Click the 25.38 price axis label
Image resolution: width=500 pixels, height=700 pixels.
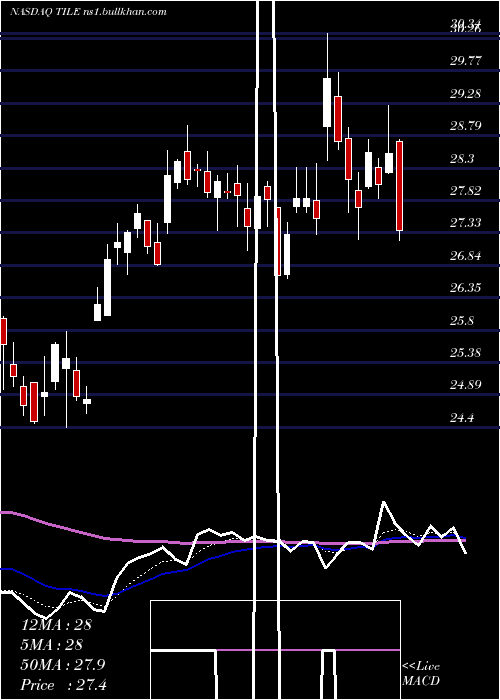[466, 353]
